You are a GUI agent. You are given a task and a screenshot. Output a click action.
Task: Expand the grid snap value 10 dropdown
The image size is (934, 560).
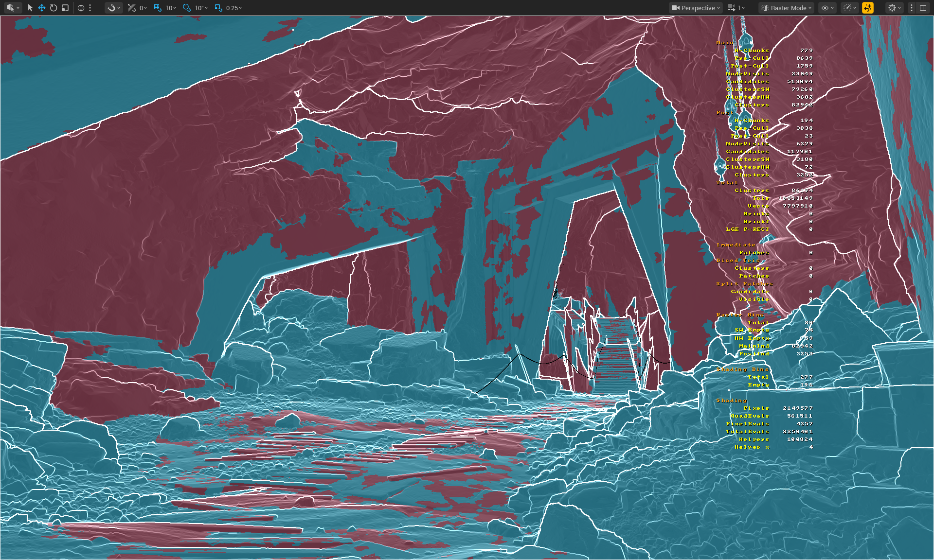pos(170,8)
